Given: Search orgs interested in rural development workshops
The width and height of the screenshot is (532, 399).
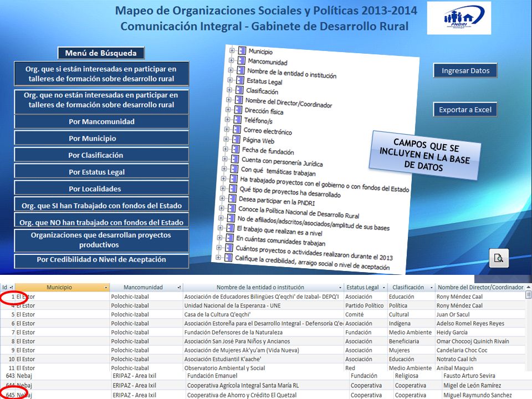Looking at the screenshot, I should (101, 74).
